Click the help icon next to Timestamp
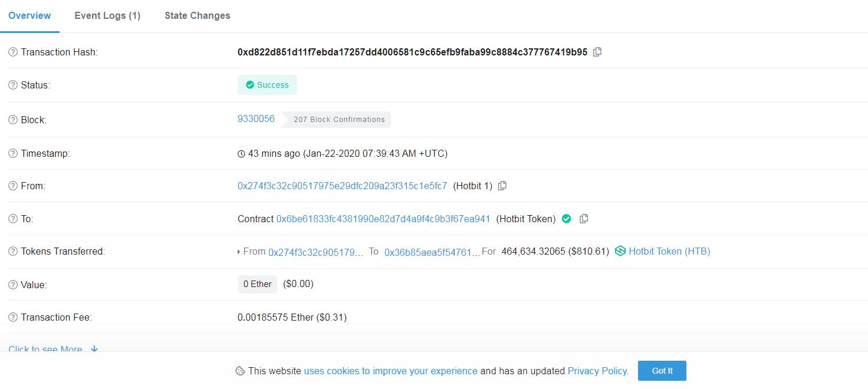This screenshot has height=389, width=868. coord(13,153)
